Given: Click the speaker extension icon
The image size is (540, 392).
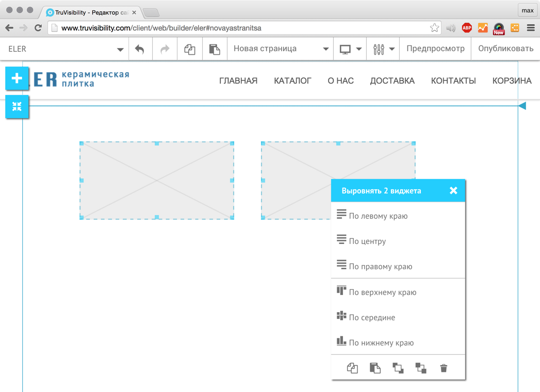Looking at the screenshot, I should coord(450,28).
